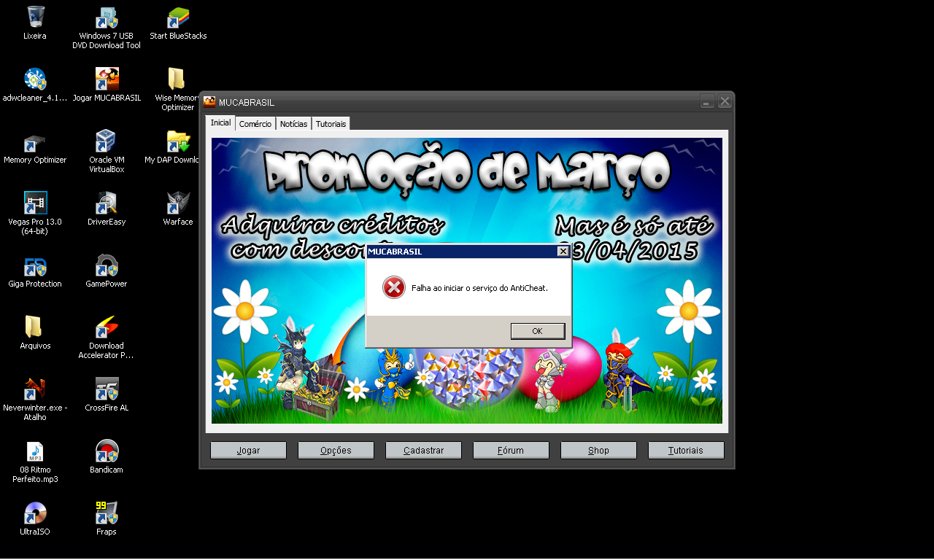934x560 pixels.
Task: Close the MUCABRASIL error dialog
Action: point(563,252)
